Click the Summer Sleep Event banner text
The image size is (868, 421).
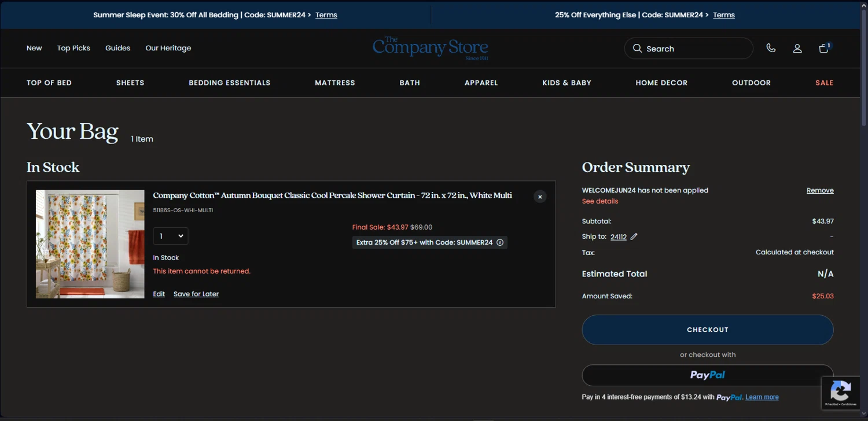coord(202,15)
